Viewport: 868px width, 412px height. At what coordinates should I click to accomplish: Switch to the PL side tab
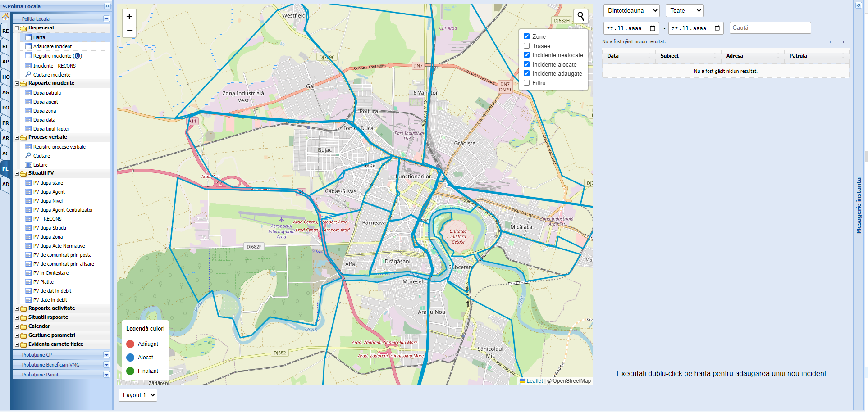coord(5,169)
